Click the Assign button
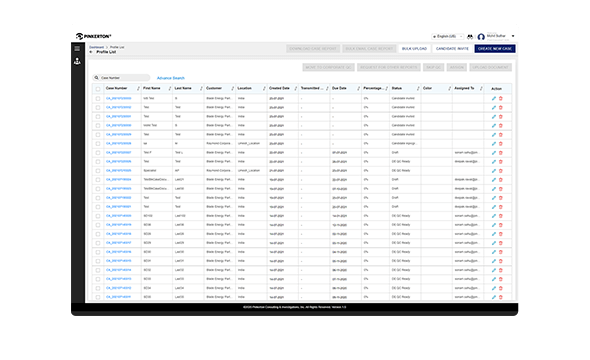Screen dimensions: 590x360 click(457, 67)
